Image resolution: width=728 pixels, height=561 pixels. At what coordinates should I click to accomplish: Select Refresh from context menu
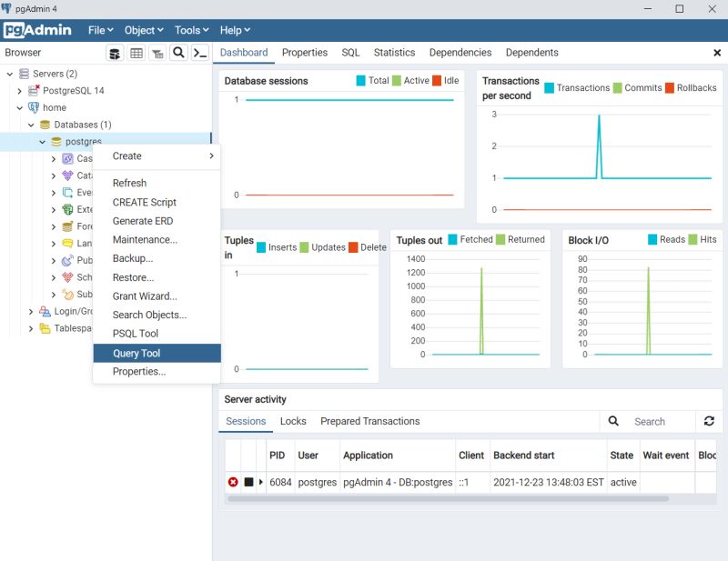click(x=157, y=183)
